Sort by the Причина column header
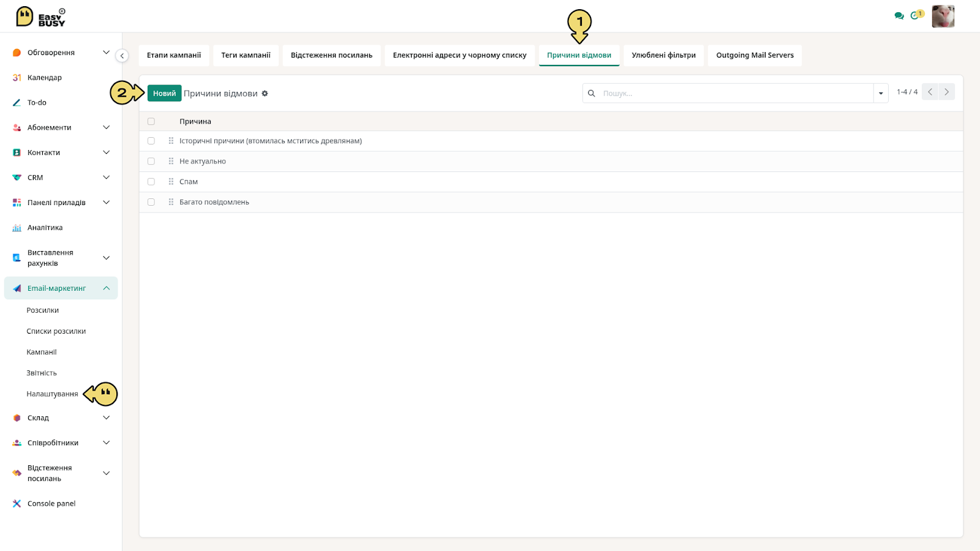This screenshot has width=980, height=551. [195, 121]
